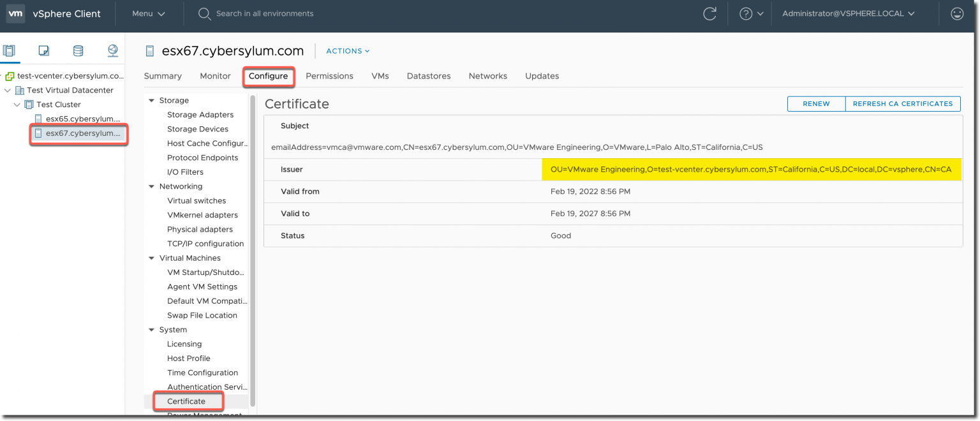
Task: Open the Monitor tab
Action: coord(215,76)
